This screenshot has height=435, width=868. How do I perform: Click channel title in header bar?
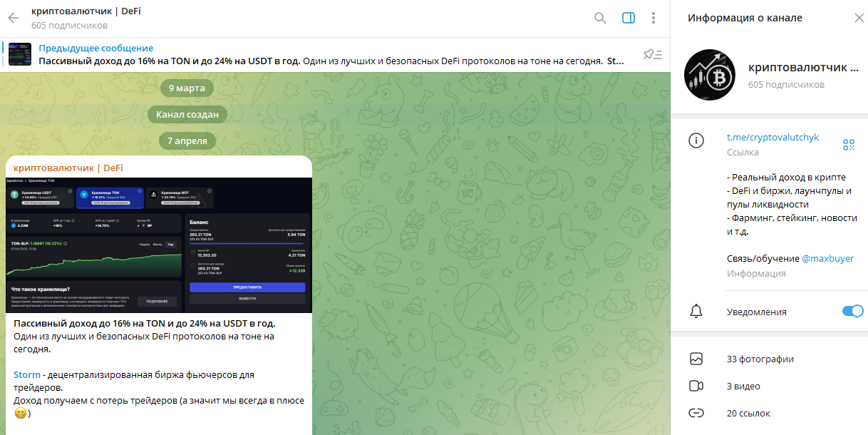[x=86, y=11]
